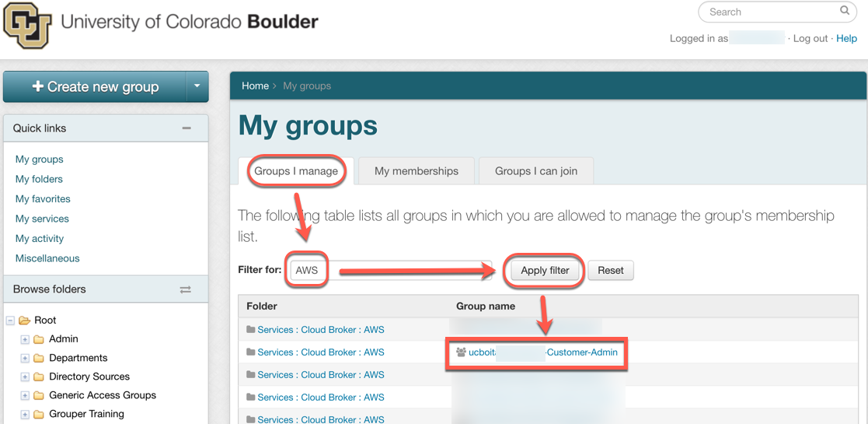Open Generic Access Groups in tree
The height and width of the screenshot is (424, 868).
click(x=103, y=395)
